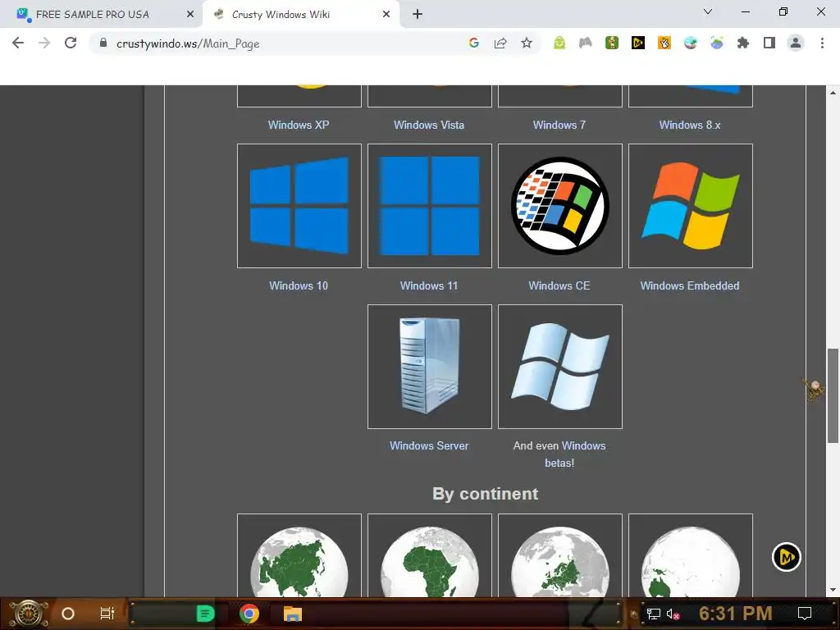
Task: Open the Windows 8.x link
Action: pyautogui.click(x=690, y=125)
